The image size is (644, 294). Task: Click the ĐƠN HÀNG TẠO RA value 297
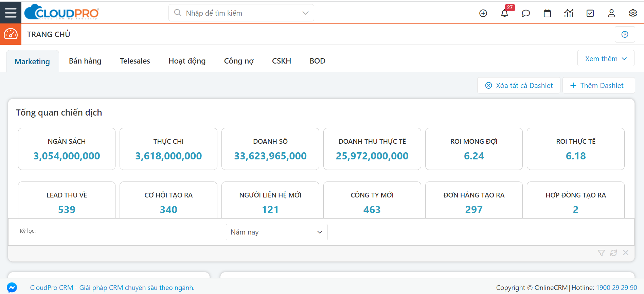pos(474,210)
